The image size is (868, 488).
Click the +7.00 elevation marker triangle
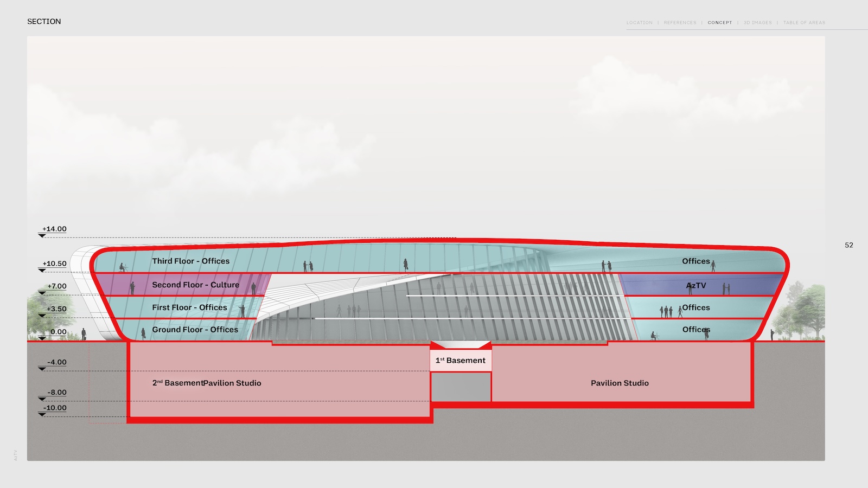tap(42, 293)
